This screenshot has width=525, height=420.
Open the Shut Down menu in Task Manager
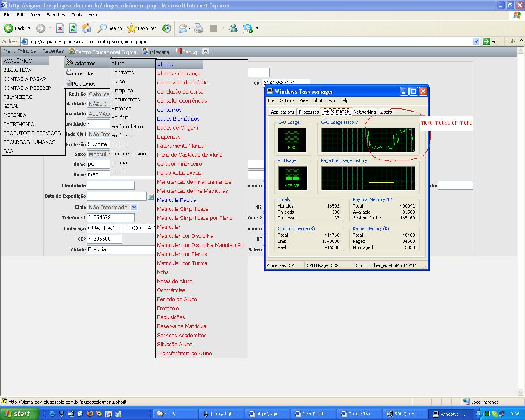point(324,100)
